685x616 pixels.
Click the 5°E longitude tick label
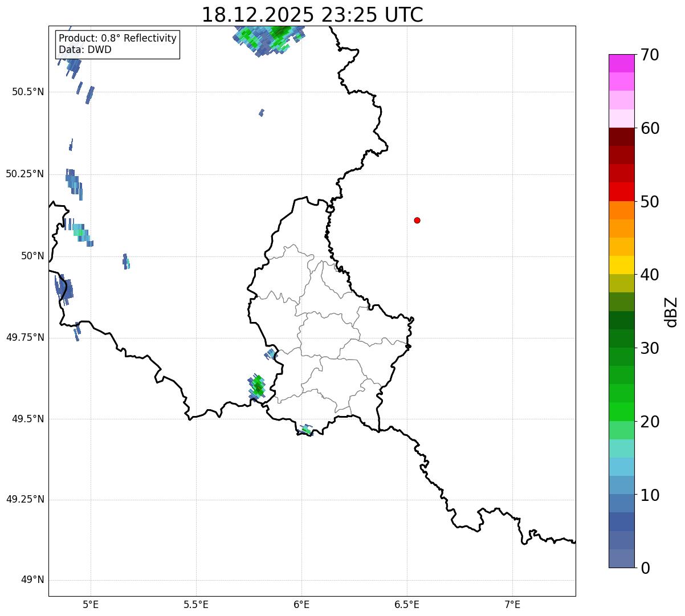[91, 605]
